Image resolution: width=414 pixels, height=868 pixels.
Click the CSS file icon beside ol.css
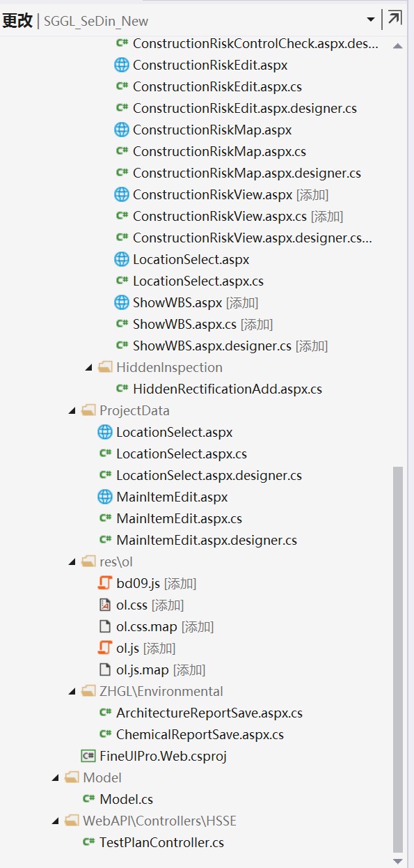tap(105, 605)
